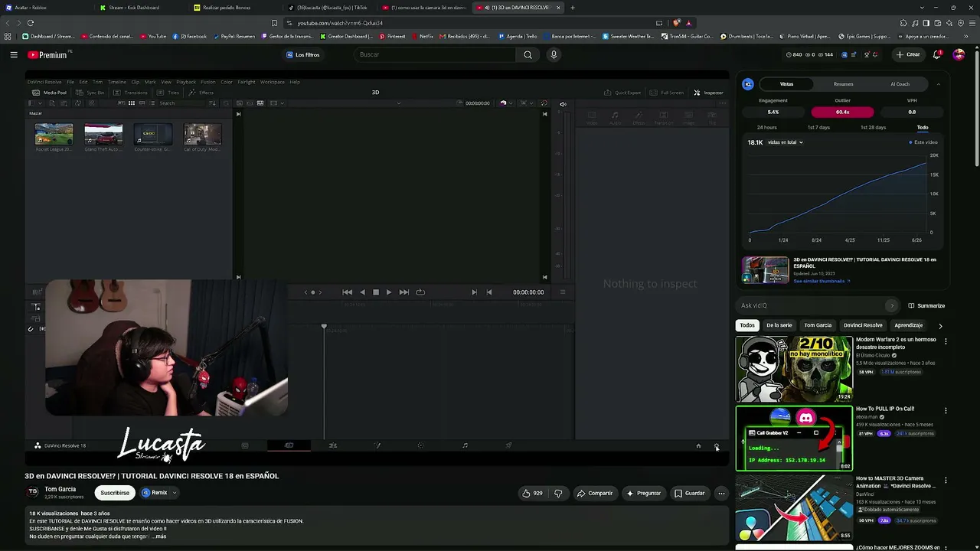This screenshot has height=551, width=980.
Task: Open YouTube notifications bell
Action: [937, 54]
